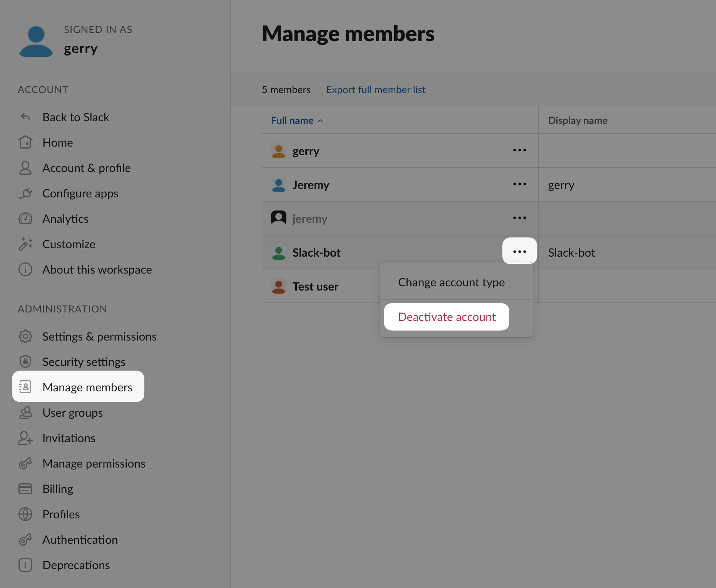Image resolution: width=716 pixels, height=588 pixels.
Task: Click the Configure apps plug icon
Action: pos(25,193)
